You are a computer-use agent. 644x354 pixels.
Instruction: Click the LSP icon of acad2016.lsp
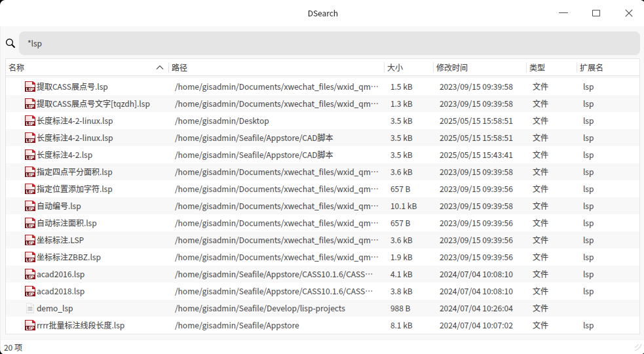pos(30,274)
